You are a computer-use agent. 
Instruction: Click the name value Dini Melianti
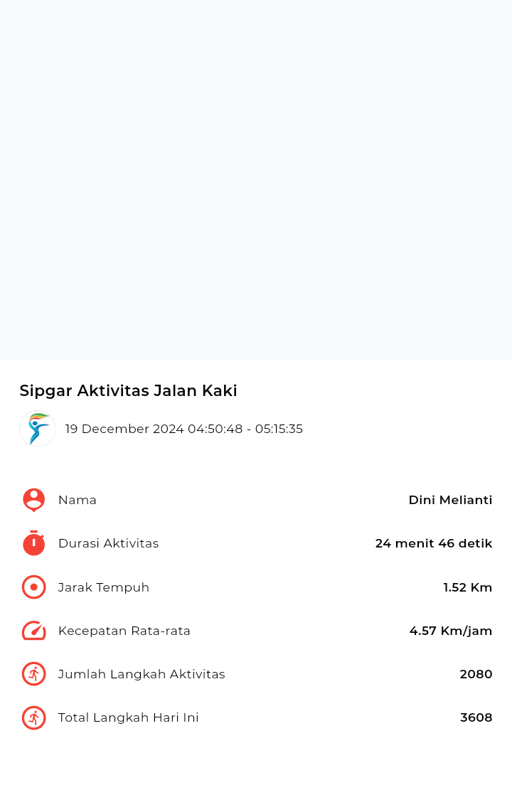click(x=450, y=501)
